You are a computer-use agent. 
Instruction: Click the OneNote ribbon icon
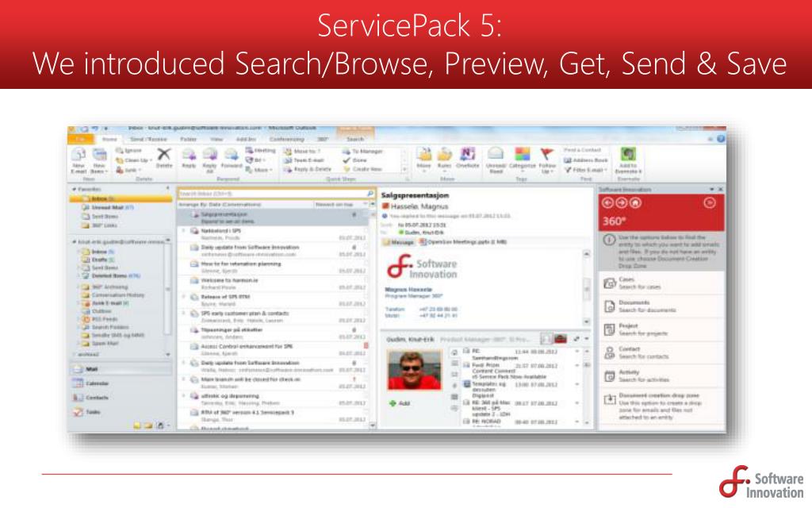pyautogui.click(x=468, y=154)
